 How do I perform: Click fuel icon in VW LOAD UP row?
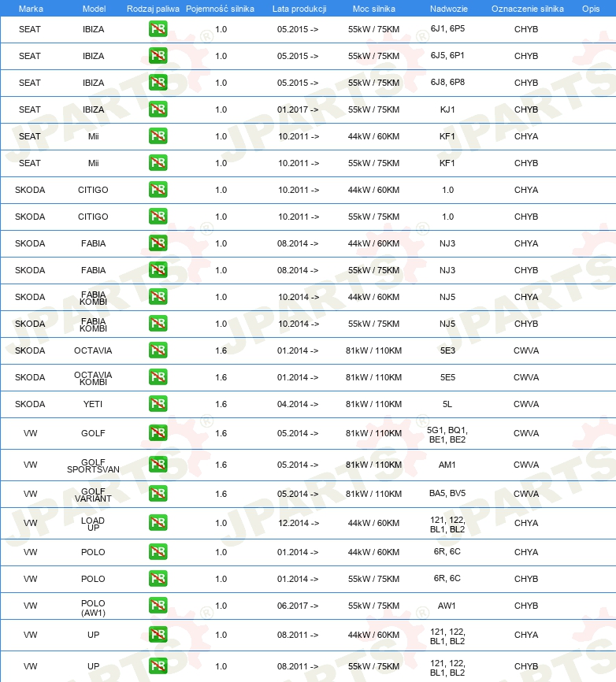pos(158,522)
